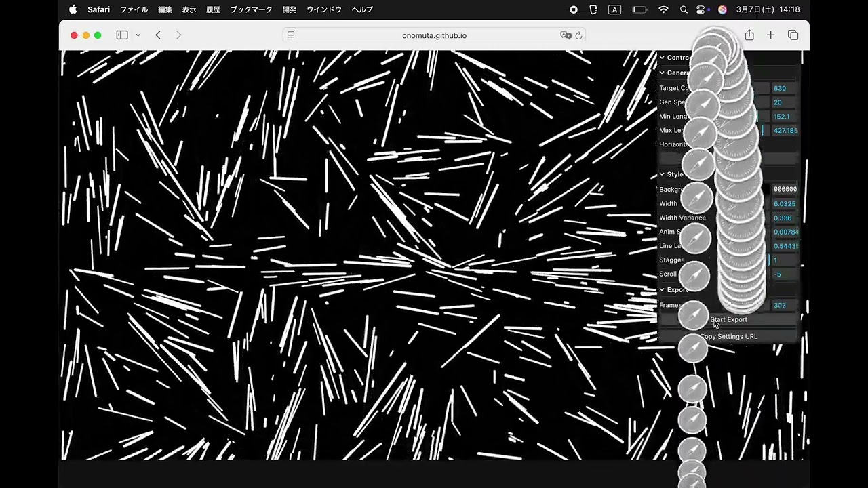The image size is (868, 488).
Task: Open the Safari app menu
Action: [98, 9]
